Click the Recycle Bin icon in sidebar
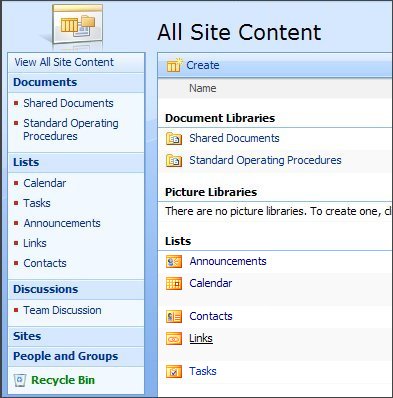Viewport: 393px width, 398px height. coord(20,380)
